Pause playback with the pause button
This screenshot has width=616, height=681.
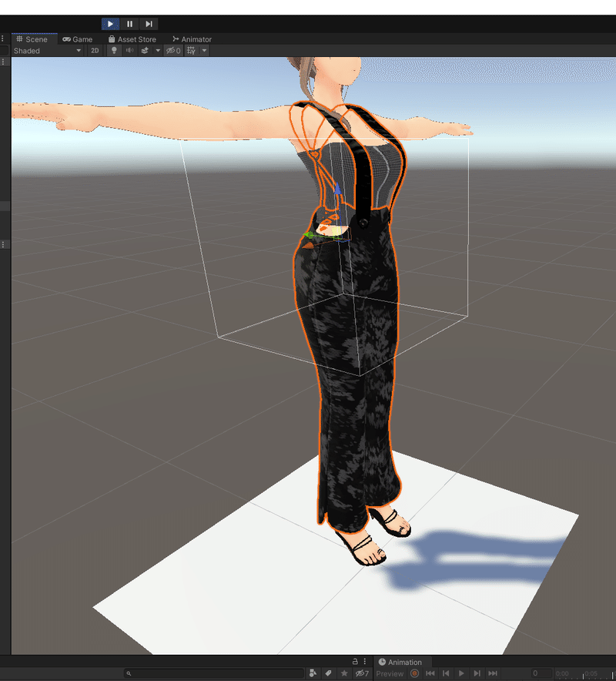pyautogui.click(x=129, y=24)
